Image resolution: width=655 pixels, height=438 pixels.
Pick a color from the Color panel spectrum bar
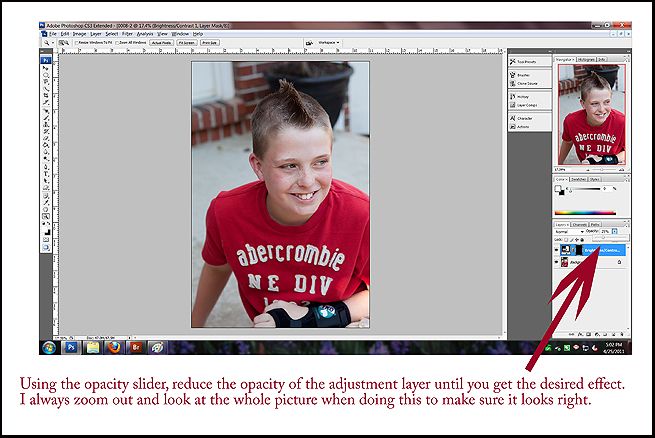coord(584,213)
